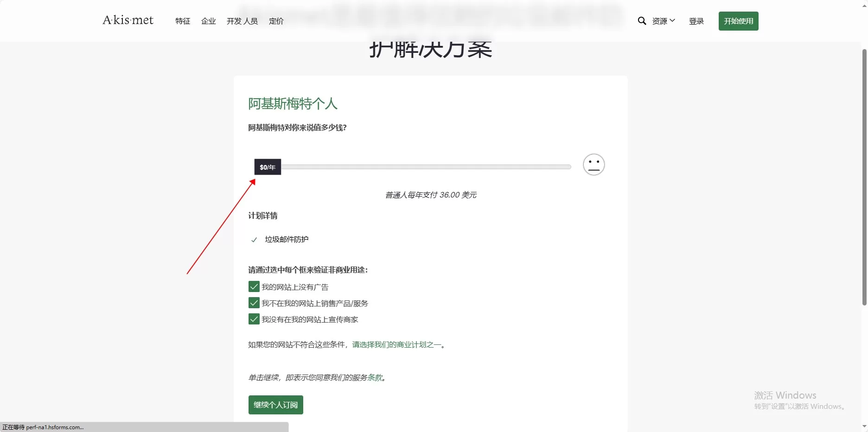Click the 垃圾邮件防护 feature text
Screen dimensions: 868x432
click(x=287, y=239)
